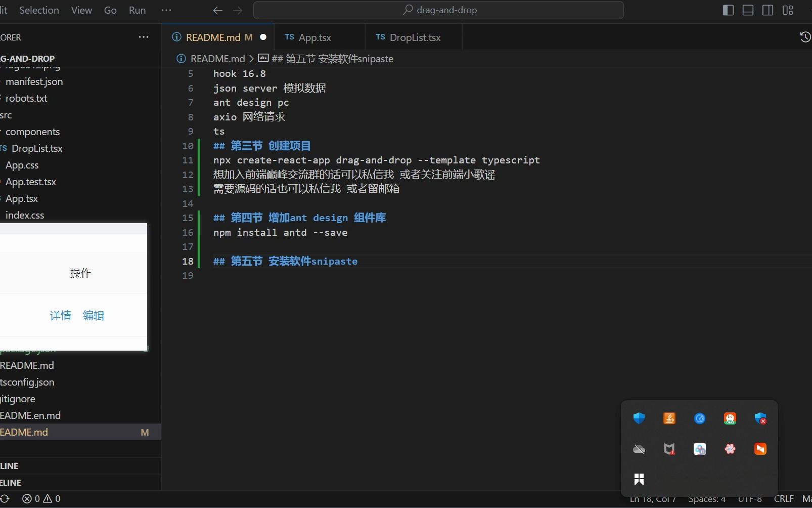Click the OneDrive tray icon
Viewport: 812px width, 508px height.
639,449
